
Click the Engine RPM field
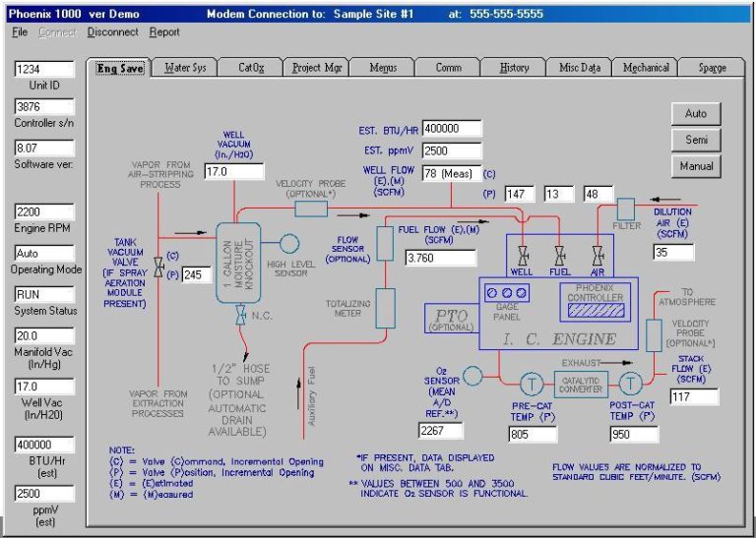(x=44, y=211)
